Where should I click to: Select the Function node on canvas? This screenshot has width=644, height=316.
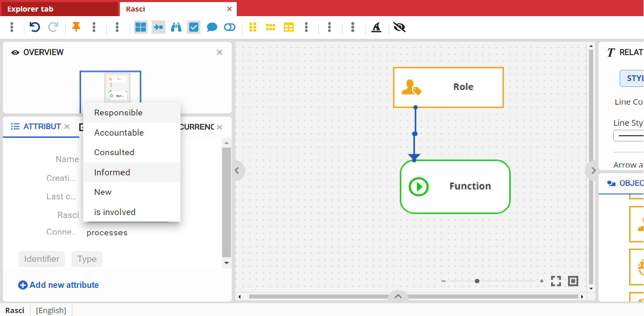(x=455, y=187)
